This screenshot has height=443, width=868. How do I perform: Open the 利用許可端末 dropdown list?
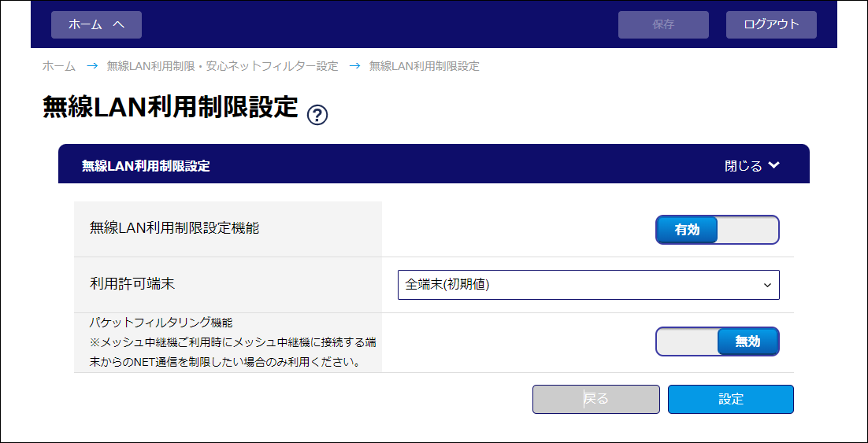[x=588, y=285]
